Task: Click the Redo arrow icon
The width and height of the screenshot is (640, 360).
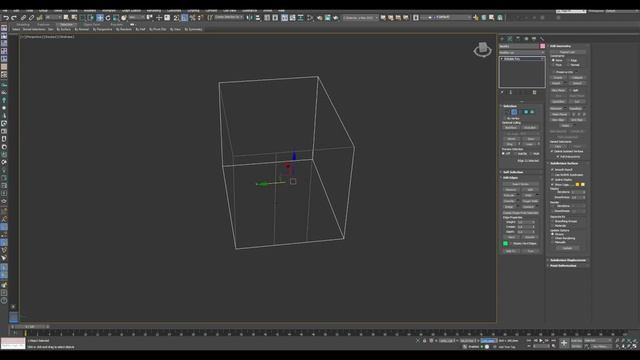Action: point(13,18)
